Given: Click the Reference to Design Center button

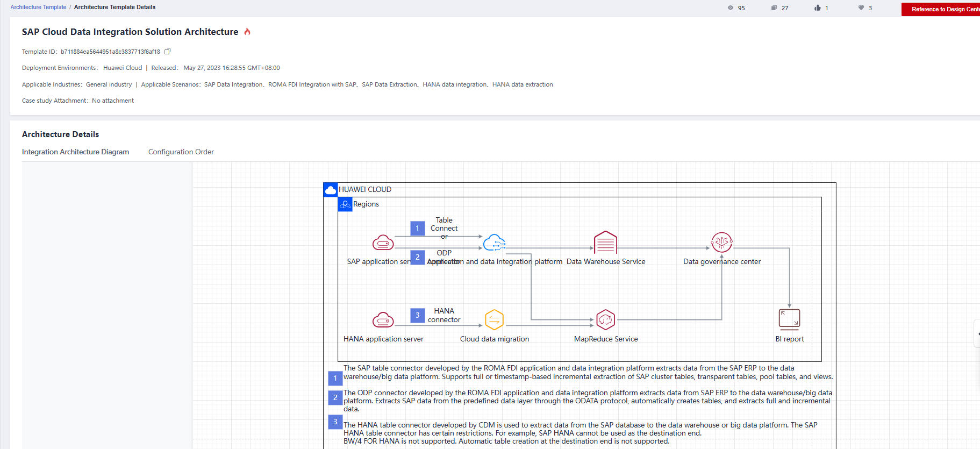Looking at the screenshot, I should (941, 9).
